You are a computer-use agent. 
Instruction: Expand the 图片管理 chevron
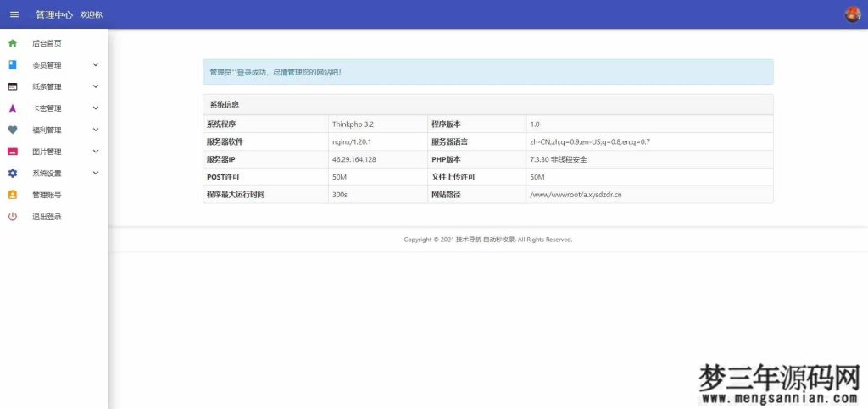[96, 151]
